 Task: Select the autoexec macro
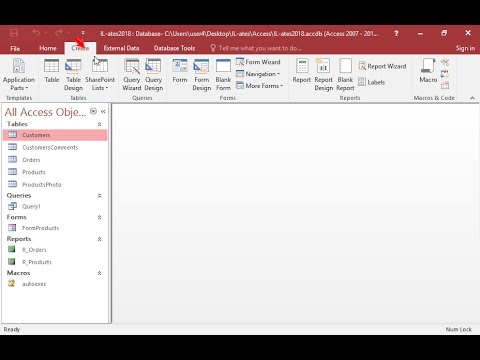(55, 284)
